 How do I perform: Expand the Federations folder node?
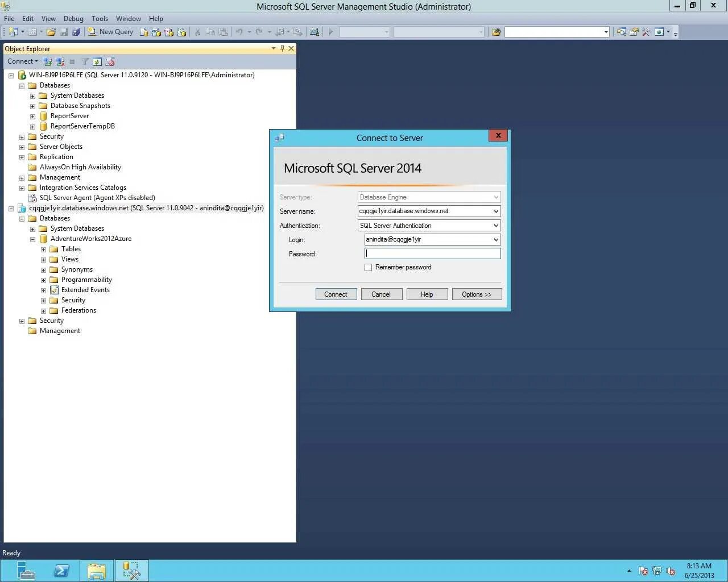pos(43,311)
